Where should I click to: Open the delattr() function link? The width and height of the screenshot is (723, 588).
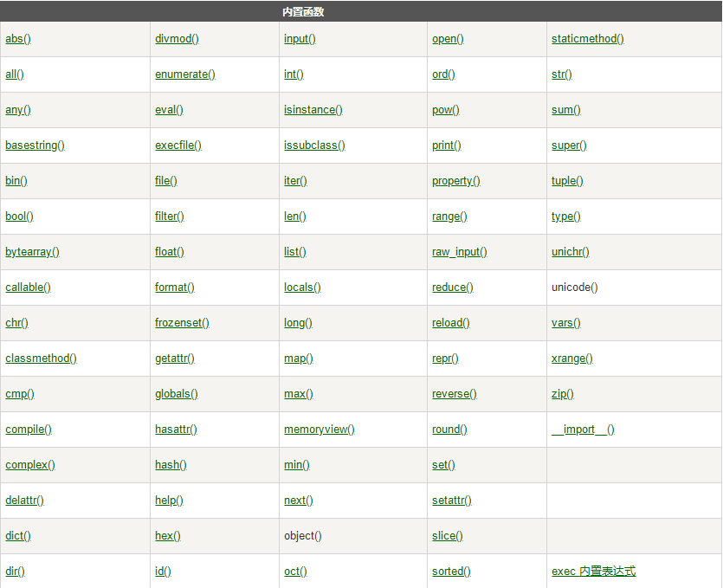click(x=24, y=501)
